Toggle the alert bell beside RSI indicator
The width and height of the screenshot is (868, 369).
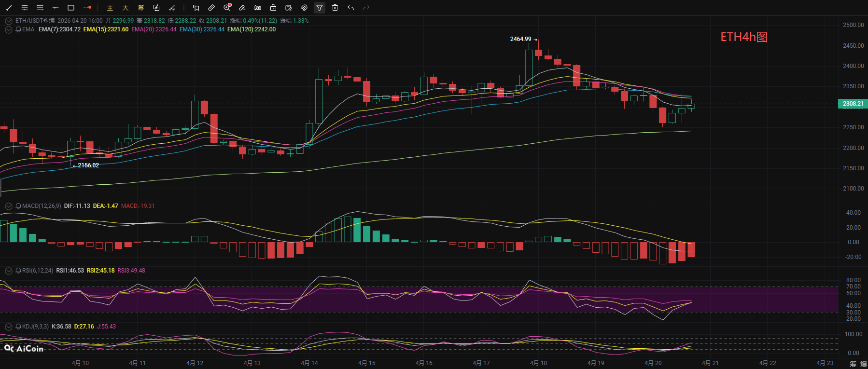18,271
